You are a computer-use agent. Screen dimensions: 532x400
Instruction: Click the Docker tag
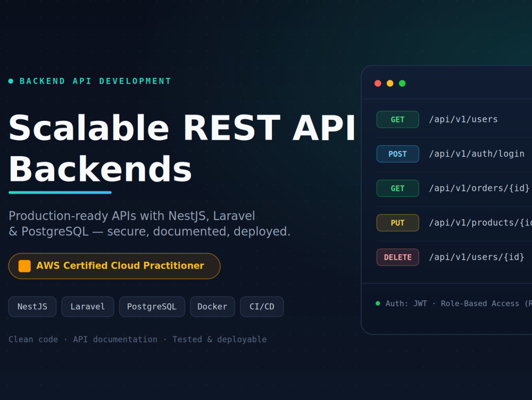point(212,307)
